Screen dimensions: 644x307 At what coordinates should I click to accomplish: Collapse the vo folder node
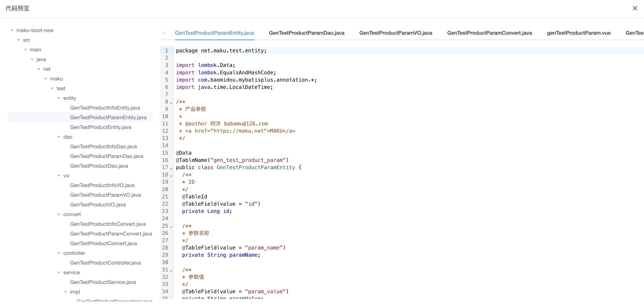59,176
